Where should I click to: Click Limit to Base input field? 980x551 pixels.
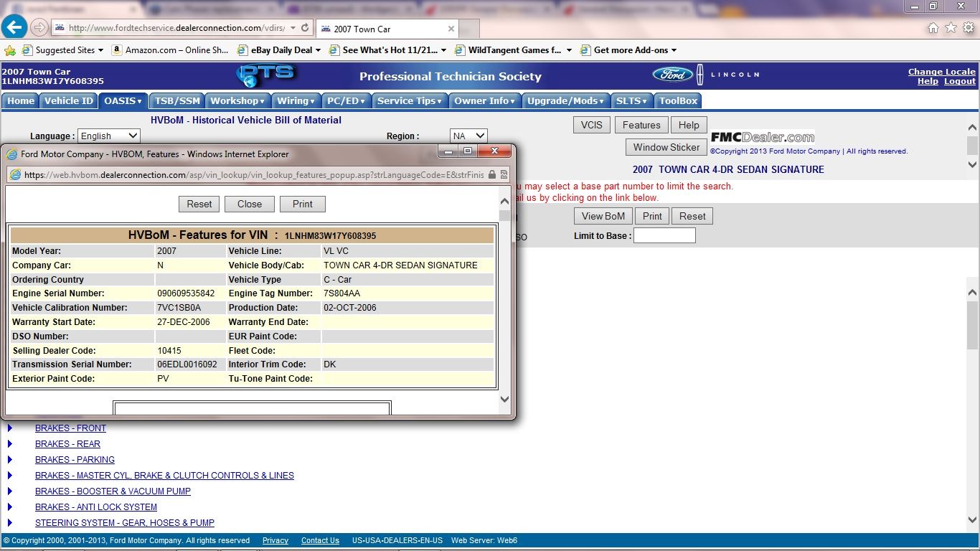(x=664, y=235)
